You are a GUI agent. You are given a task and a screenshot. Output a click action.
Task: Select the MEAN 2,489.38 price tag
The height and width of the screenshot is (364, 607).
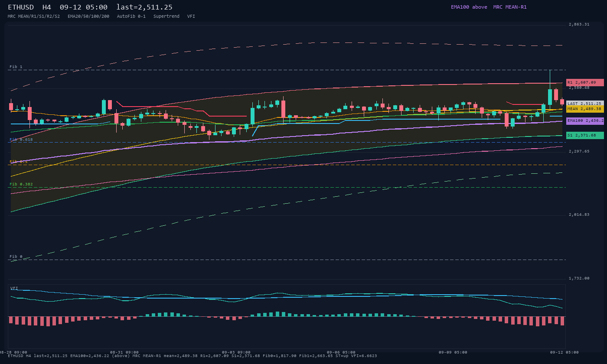[x=585, y=109]
